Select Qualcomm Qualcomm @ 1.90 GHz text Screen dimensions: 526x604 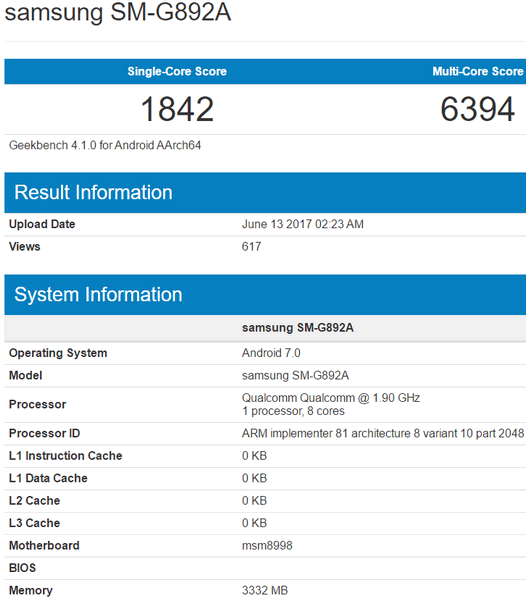(331, 398)
